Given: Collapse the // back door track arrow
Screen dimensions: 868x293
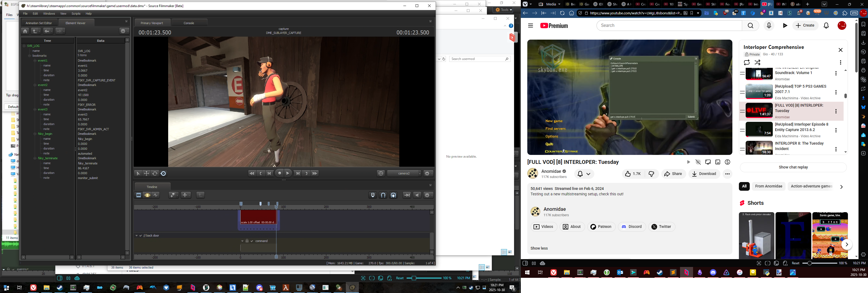Looking at the screenshot, I should coord(136,236).
